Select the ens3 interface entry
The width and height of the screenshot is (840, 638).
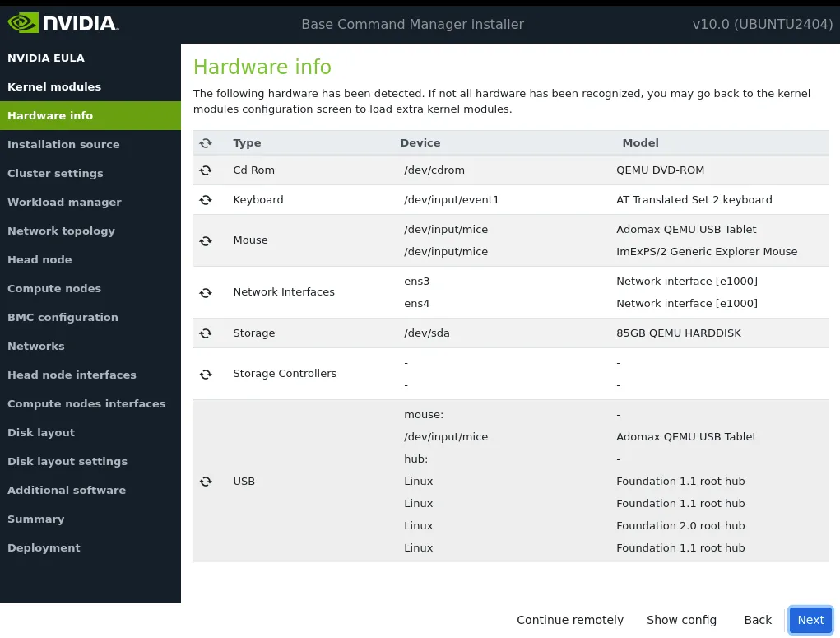click(x=416, y=282)
